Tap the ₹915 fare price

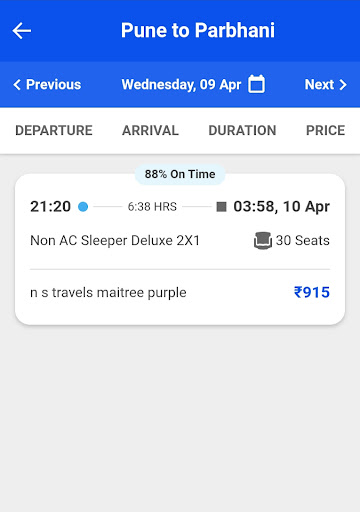(312, 292)
